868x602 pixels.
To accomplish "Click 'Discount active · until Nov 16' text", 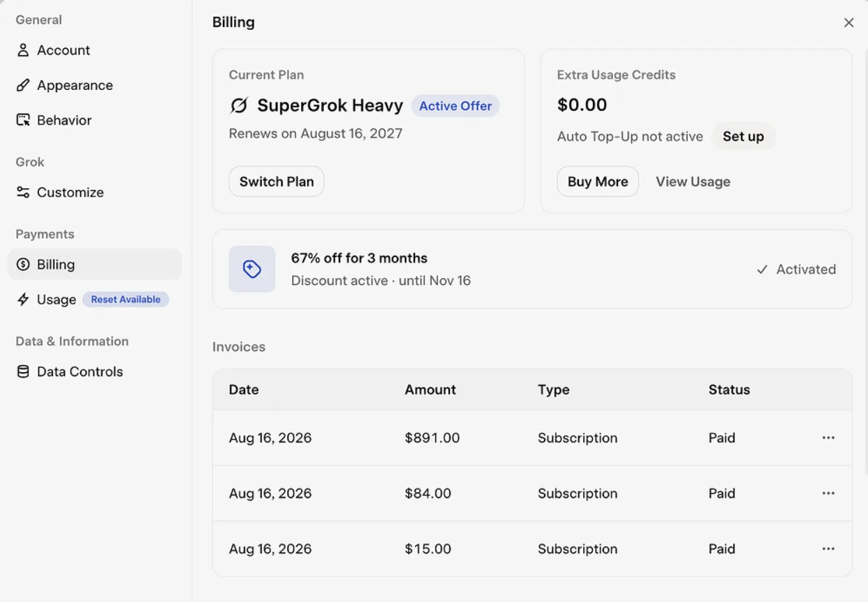I will 381,281.
